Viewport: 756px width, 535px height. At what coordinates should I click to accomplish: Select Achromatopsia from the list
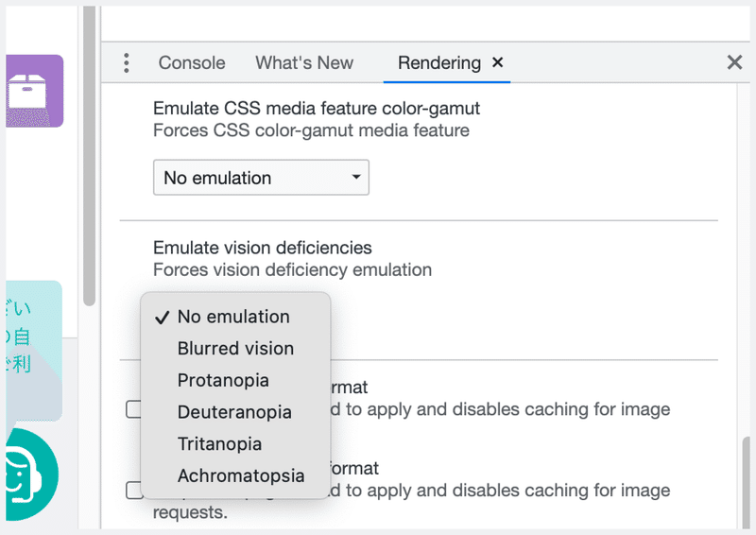coord(241,475)
